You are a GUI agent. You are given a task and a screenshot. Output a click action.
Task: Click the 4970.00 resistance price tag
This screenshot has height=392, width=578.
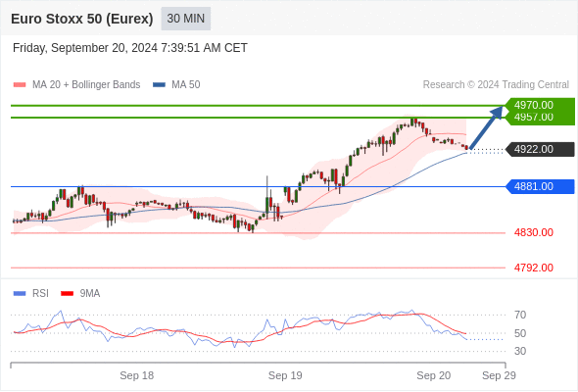pyautogui.click(x=540, y=105)
